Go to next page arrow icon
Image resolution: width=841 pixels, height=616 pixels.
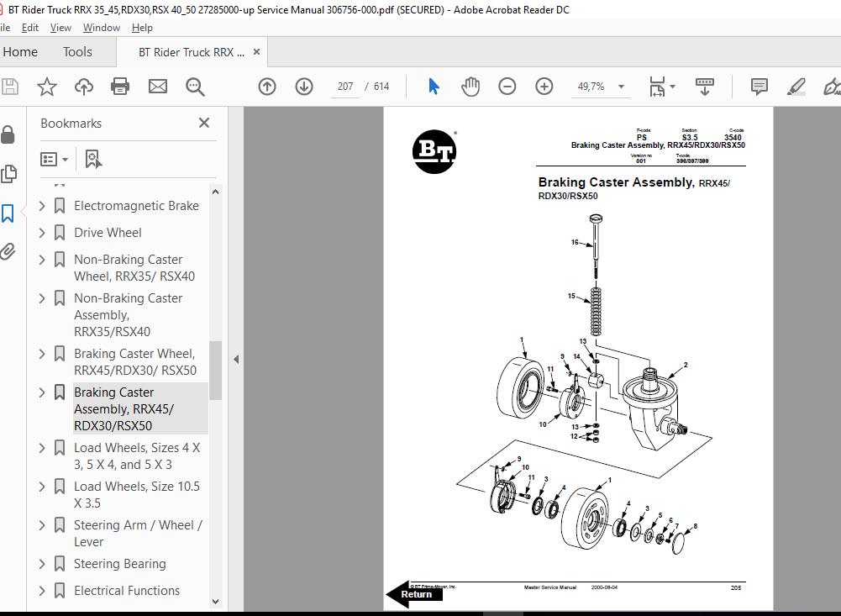[304, 87]
